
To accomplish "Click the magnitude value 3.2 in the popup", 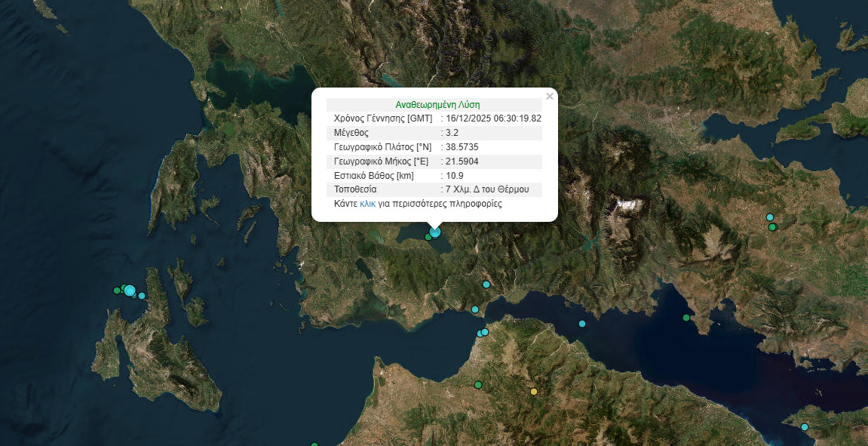I will (452, 133).
